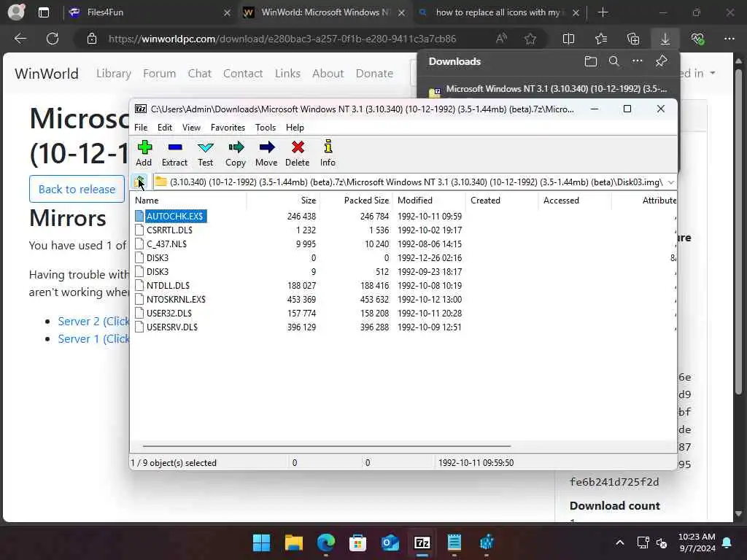
Task: Open Edge browser essentials heart icon
Action: 697,39
